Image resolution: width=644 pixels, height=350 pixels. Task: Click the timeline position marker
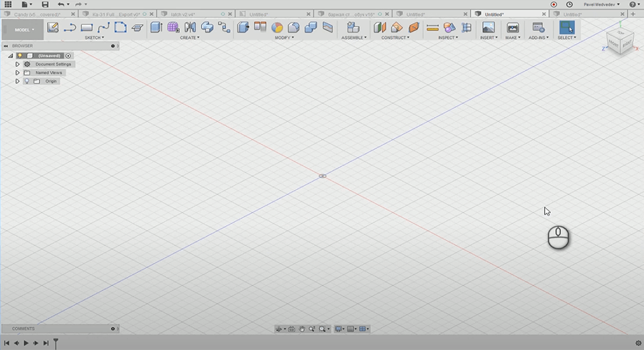coord(56,343)
